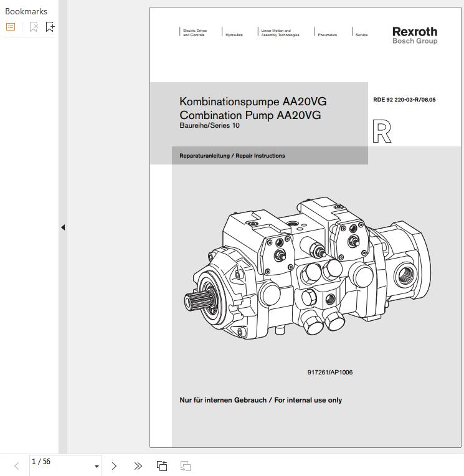This screenshot has width=464, height=476.
Task: Open the page number dropdown arrow
Action: coord(97,466)
